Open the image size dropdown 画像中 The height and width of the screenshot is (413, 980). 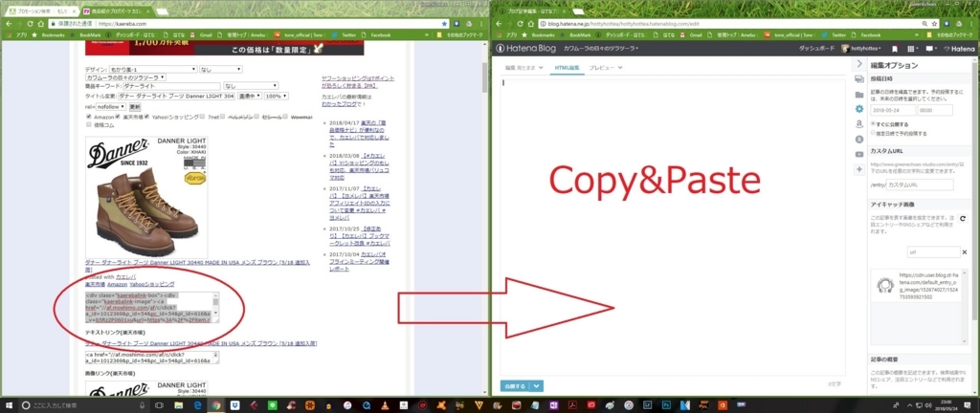251,97
